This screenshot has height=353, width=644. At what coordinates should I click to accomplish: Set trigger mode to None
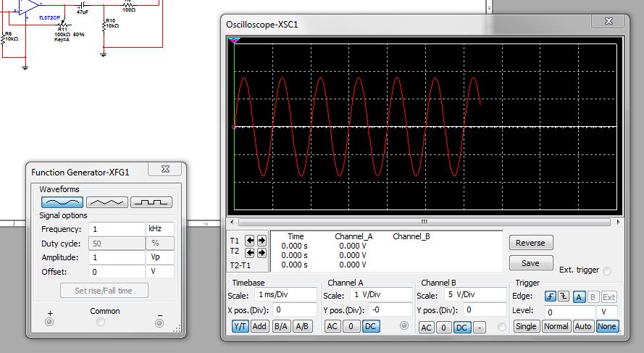[x=606, y=326]
